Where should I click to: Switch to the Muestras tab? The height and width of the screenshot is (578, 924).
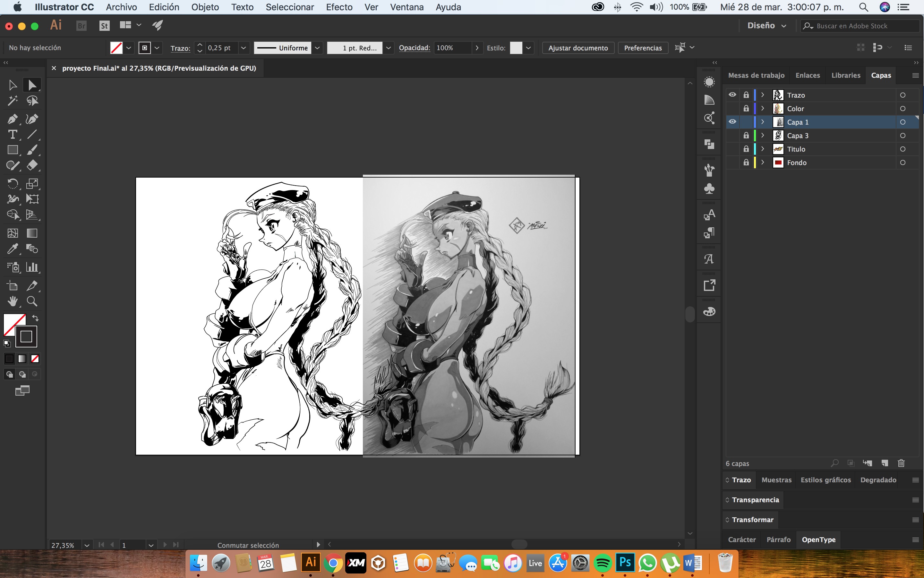tap(776, 480)
